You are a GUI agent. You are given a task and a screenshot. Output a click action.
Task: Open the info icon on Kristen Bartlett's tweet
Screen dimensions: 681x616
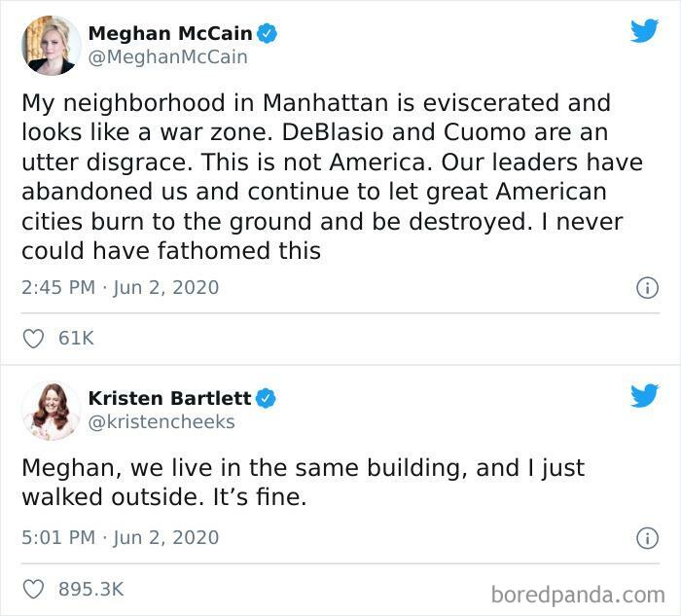point(644,537)
